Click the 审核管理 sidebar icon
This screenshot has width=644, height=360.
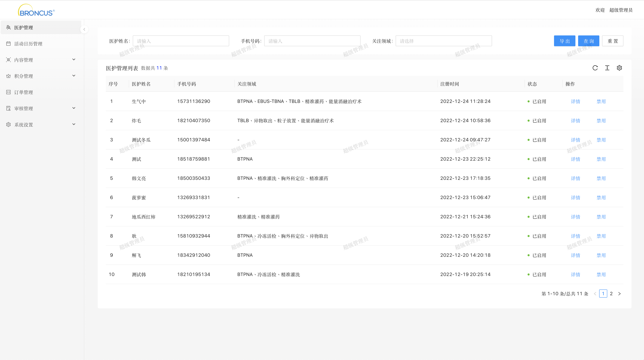point(8,108)
